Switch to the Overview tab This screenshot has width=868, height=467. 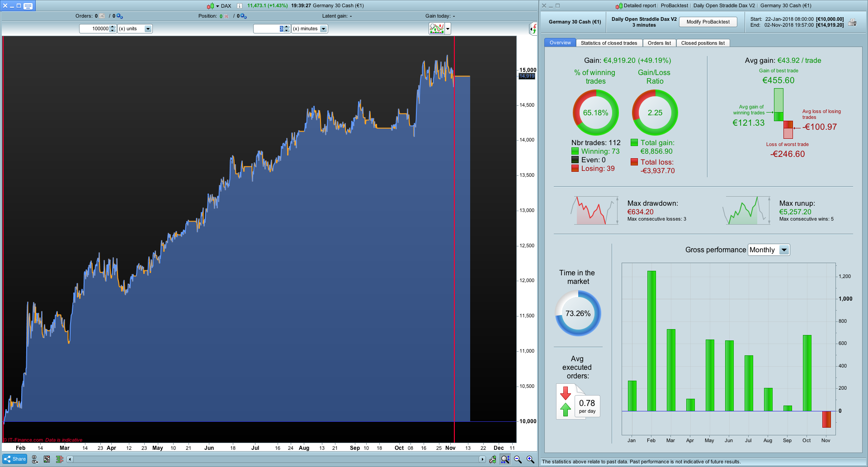560,43
